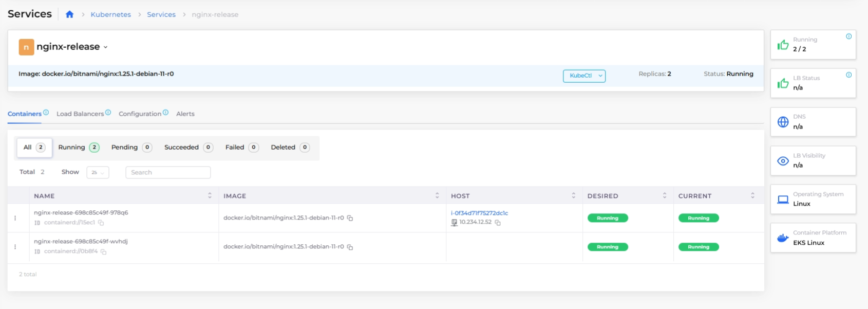Copy container ID containerd://0b8f4
The width and height of the screenshot is (868, 309).
pos(103,252)
